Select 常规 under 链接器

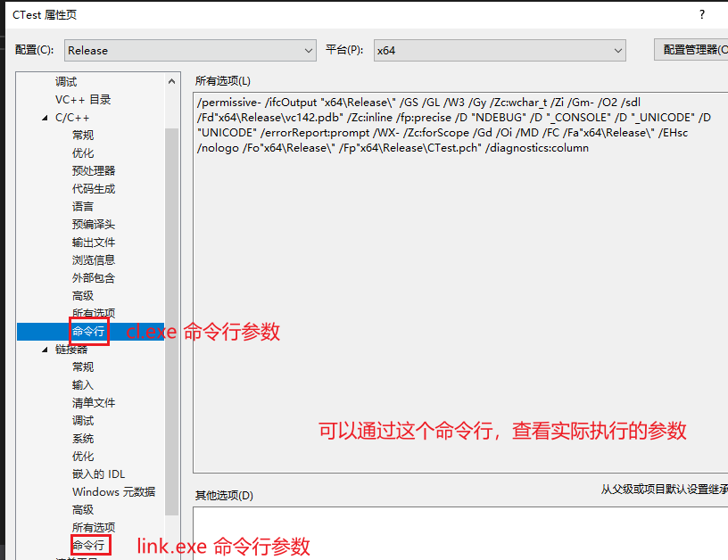(83, 367)
